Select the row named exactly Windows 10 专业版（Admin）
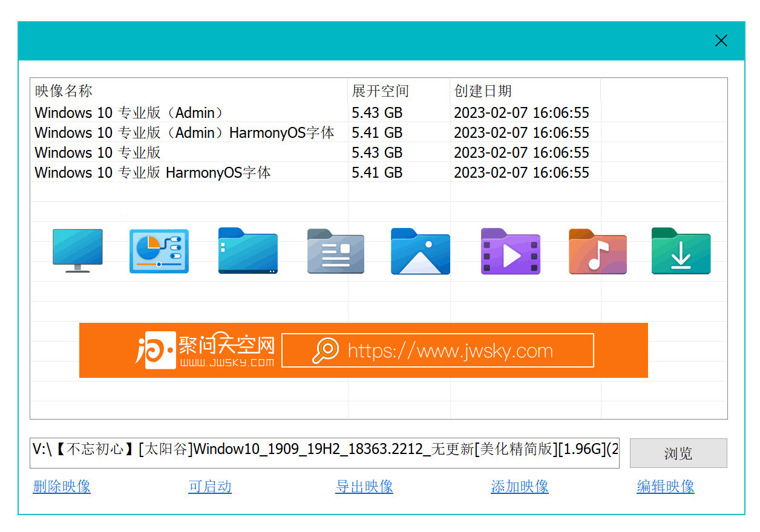Image resolution: width=760 pixels, height=532 pixels. click(x=379, y=112)
